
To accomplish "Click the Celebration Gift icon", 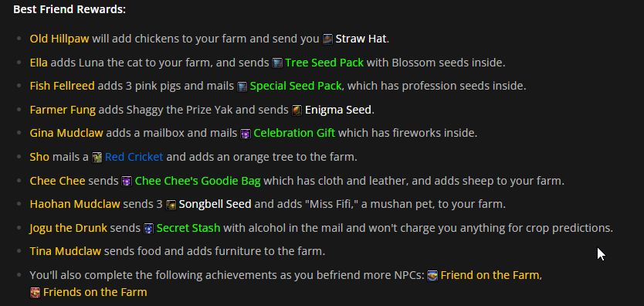I will [x=246, y=134].
